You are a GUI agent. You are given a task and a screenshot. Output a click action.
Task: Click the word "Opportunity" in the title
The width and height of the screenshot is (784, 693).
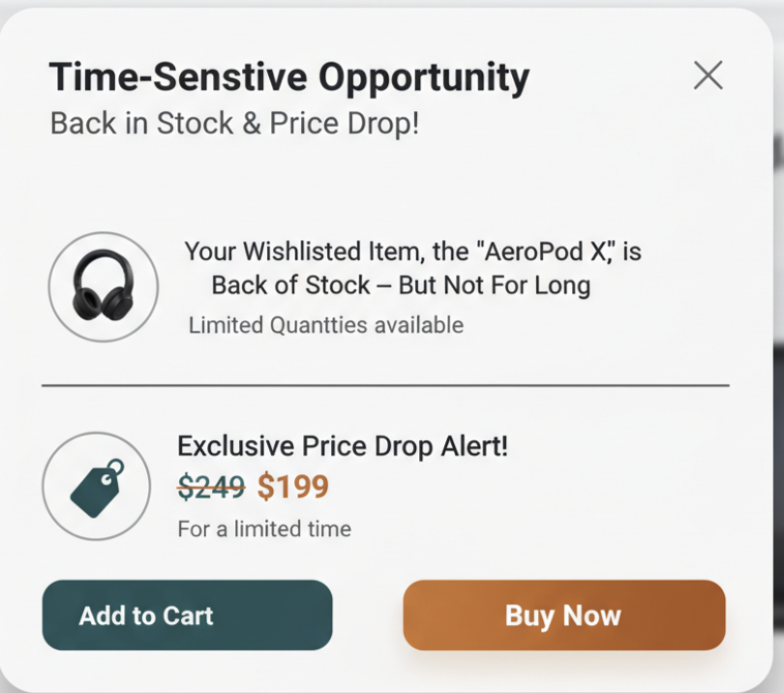pos(424,77)
